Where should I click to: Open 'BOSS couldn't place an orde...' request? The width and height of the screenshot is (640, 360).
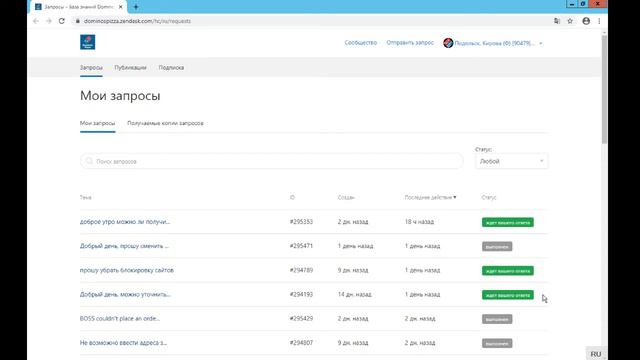(x=120, y=318)
